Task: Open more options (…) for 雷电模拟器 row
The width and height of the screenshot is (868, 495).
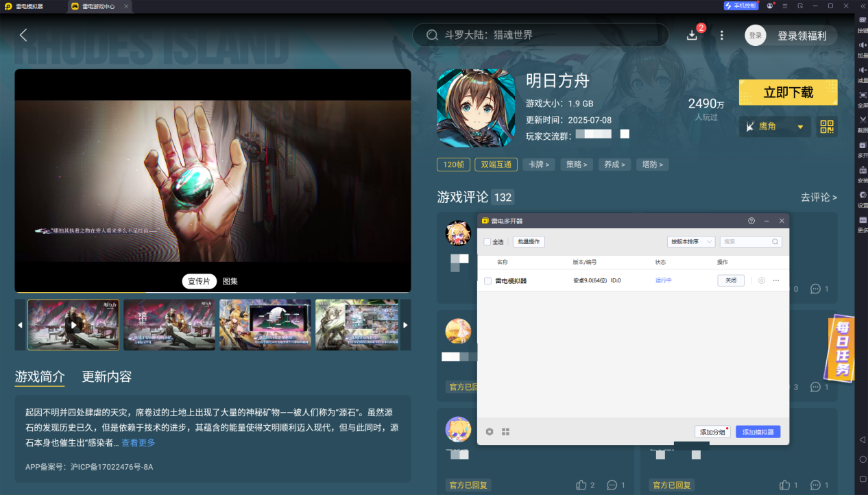Action: click(776, 280)
